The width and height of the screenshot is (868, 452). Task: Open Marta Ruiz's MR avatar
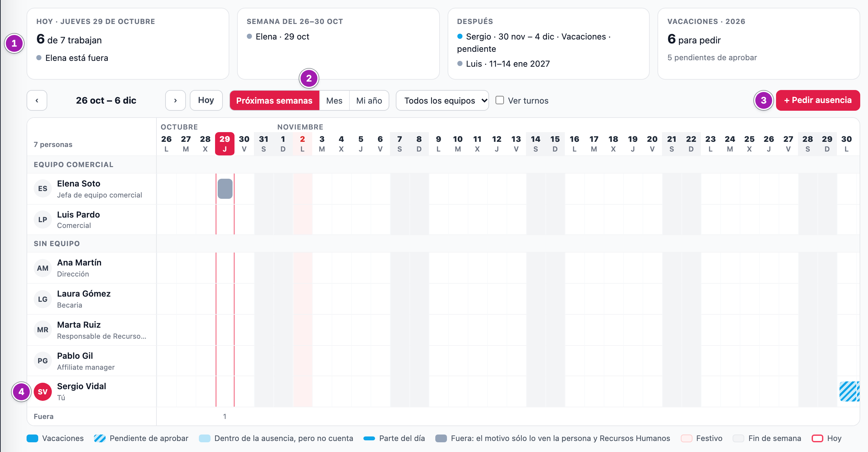coord(42,330)
